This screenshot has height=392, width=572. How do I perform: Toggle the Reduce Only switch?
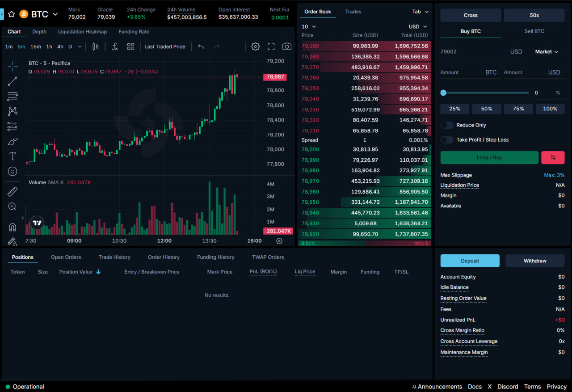pos(447,125)
